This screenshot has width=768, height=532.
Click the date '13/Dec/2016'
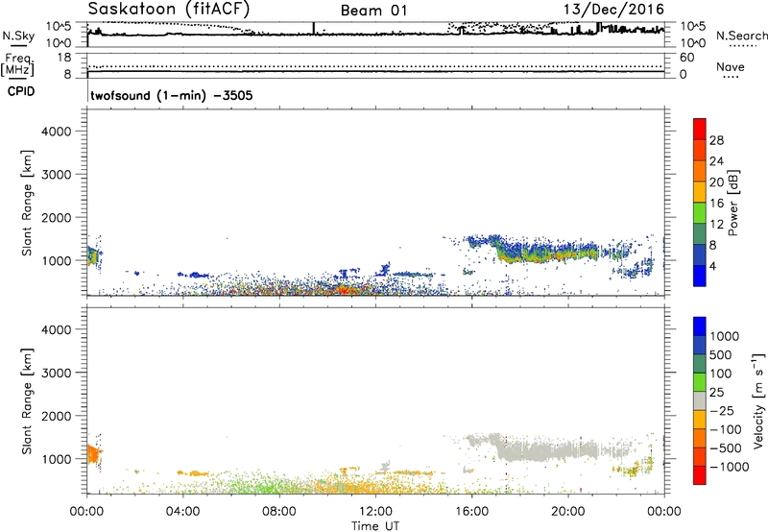[613, 10]
